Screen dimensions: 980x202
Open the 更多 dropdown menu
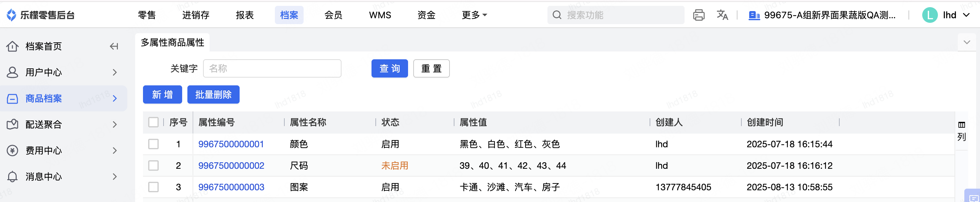(474, 15)
